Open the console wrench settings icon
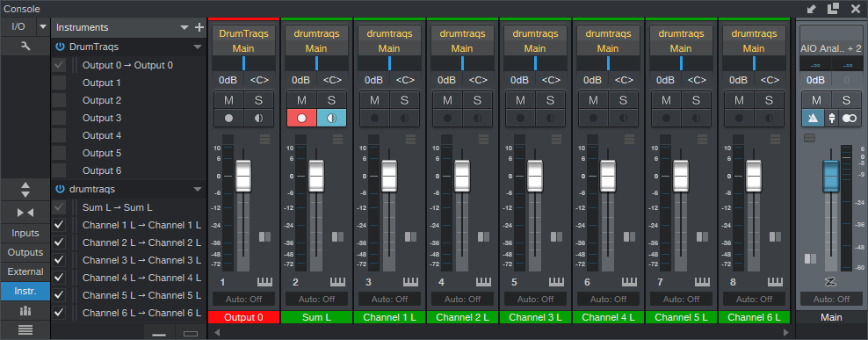The width and height of the screenshot is (868, 340). pyautogui.click(x=25, y=47)
